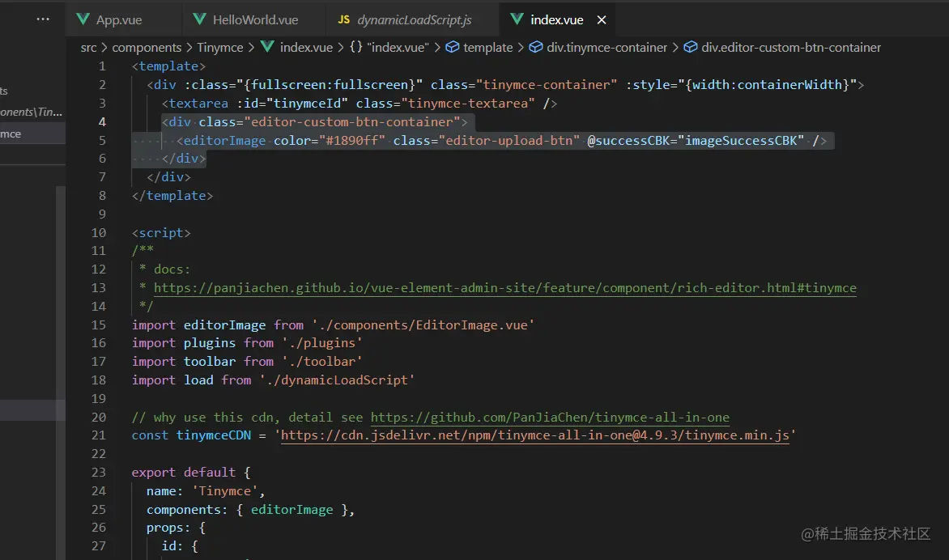Switch to the HelloWorld.vue tab

click(253, 20)
